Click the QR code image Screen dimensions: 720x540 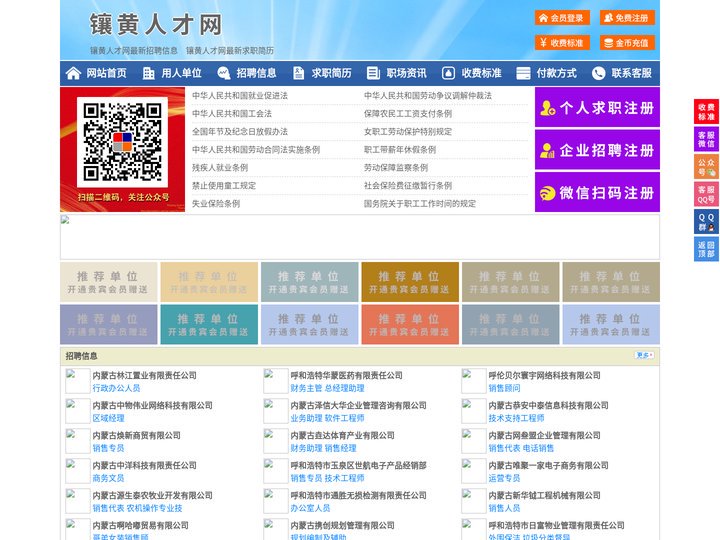(122, 142)
